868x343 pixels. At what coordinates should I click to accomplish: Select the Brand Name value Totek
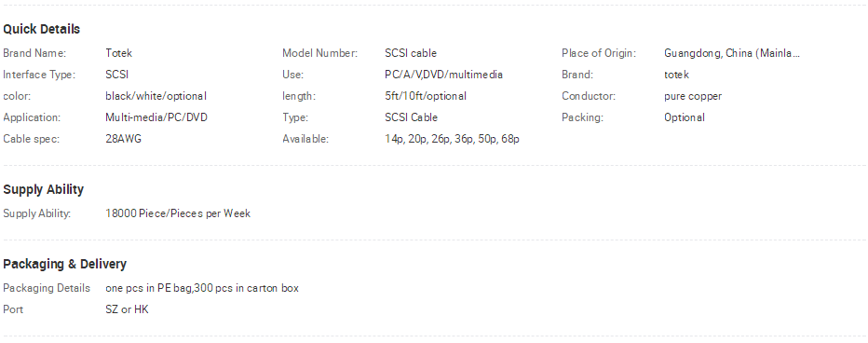[x=118, y=53]
